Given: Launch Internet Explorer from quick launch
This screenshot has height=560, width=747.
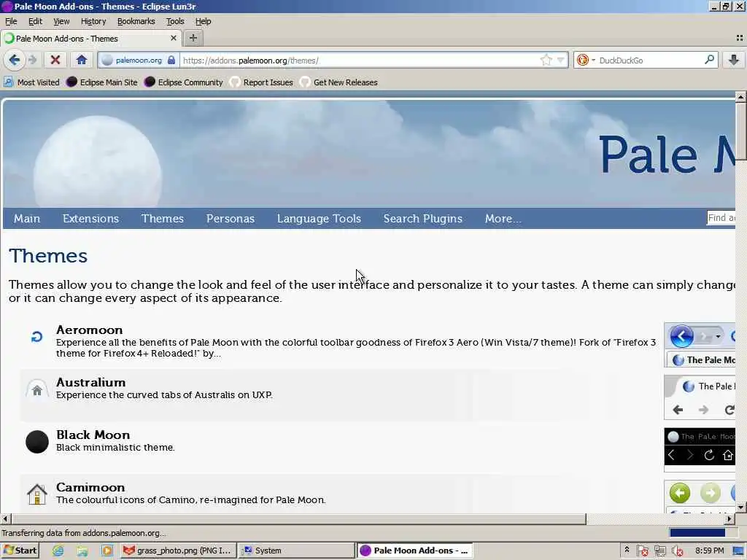Looking at the screenshot, I should click(x=58, y=551).
